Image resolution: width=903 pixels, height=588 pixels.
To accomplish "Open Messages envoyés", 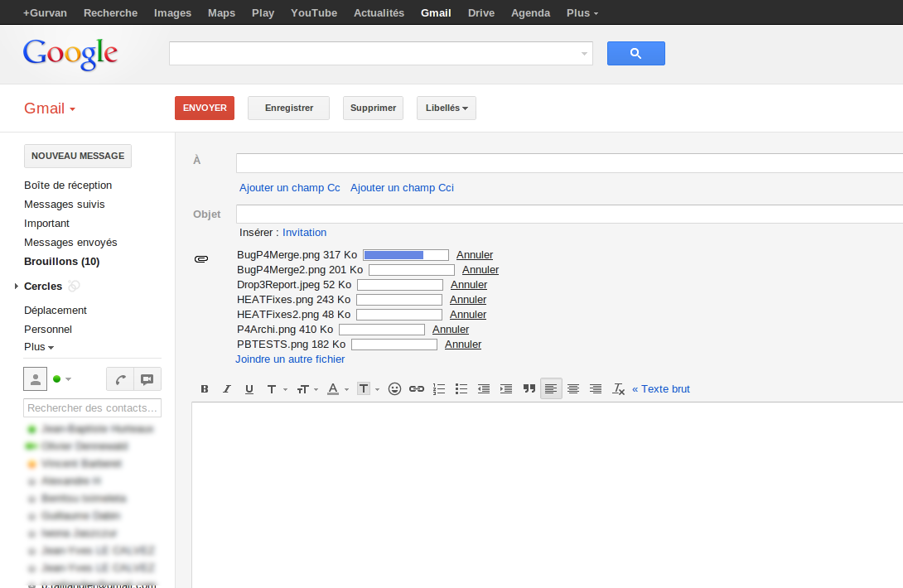I will pos(70,243).
